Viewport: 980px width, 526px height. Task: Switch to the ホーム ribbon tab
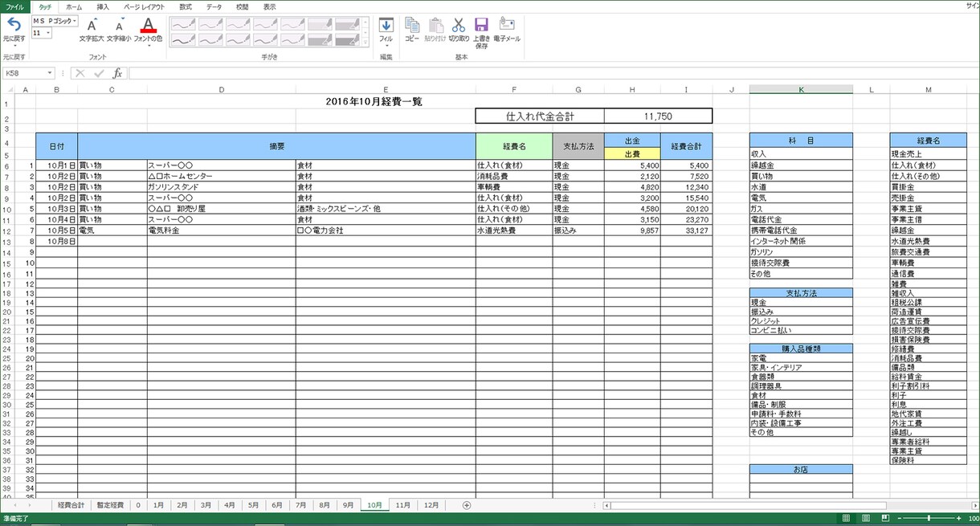74,6
